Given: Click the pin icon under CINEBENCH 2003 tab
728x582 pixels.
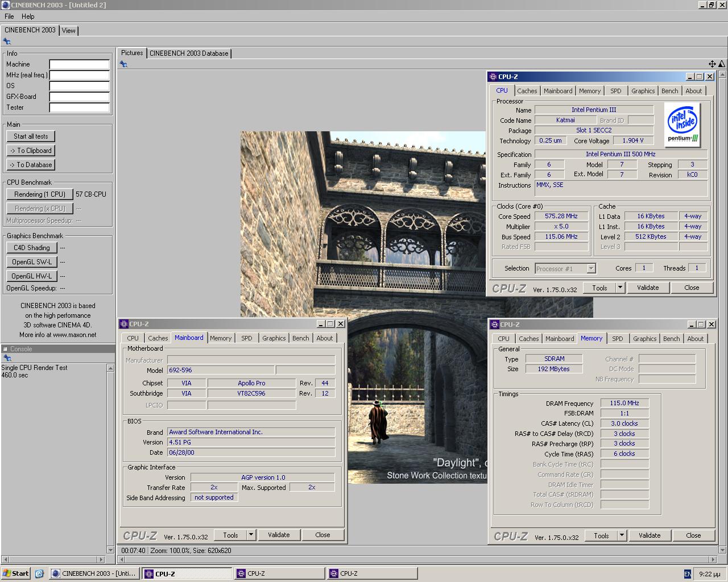Looking at the screenshot, I should click(7, 41).
